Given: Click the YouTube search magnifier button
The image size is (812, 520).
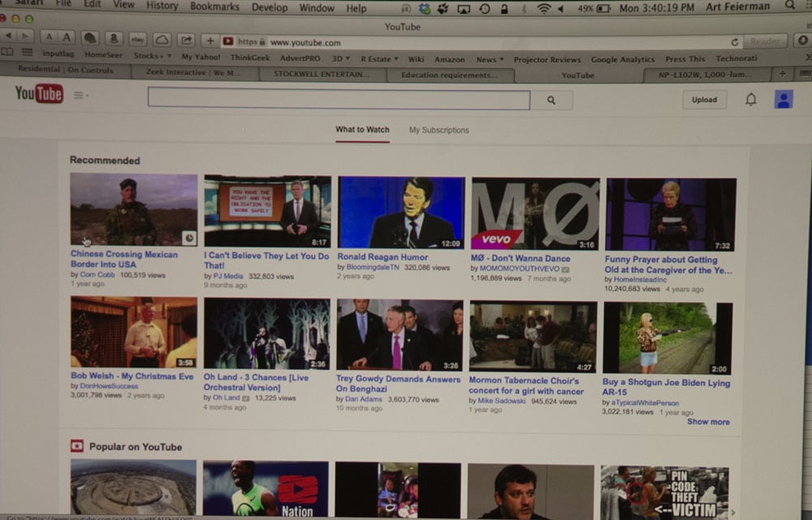Looking at the screenshot, I should [551, 100].
